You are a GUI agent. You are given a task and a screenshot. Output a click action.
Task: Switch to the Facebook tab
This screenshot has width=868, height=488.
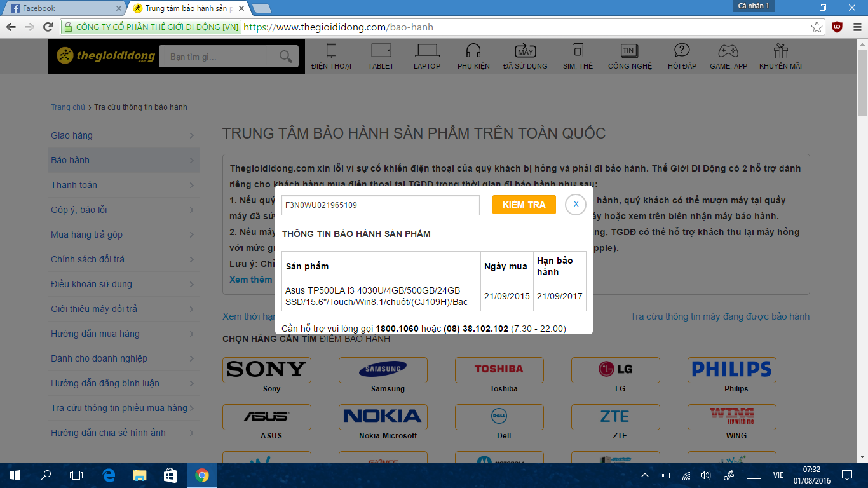tap(64, 8)
